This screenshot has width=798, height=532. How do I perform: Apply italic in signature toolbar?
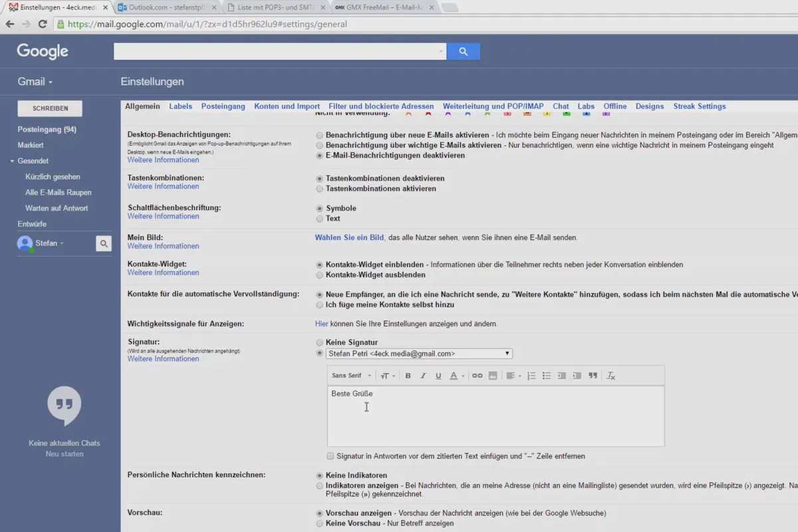423,376
